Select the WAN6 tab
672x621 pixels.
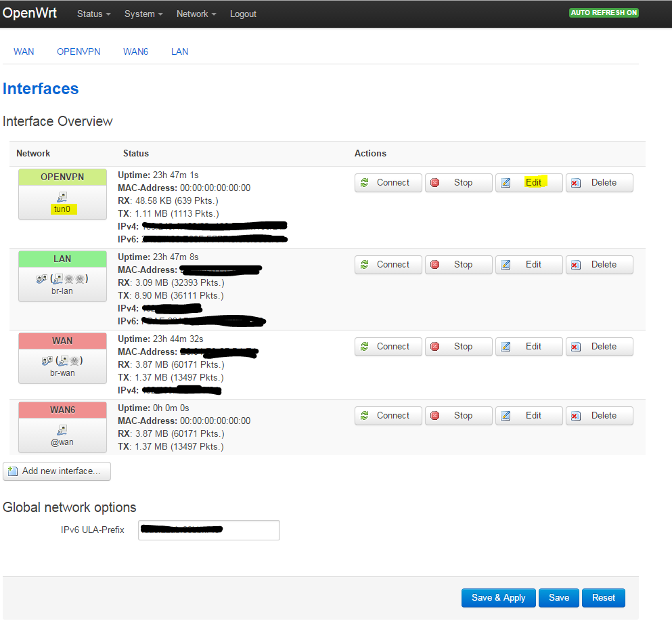coord(135,51)
